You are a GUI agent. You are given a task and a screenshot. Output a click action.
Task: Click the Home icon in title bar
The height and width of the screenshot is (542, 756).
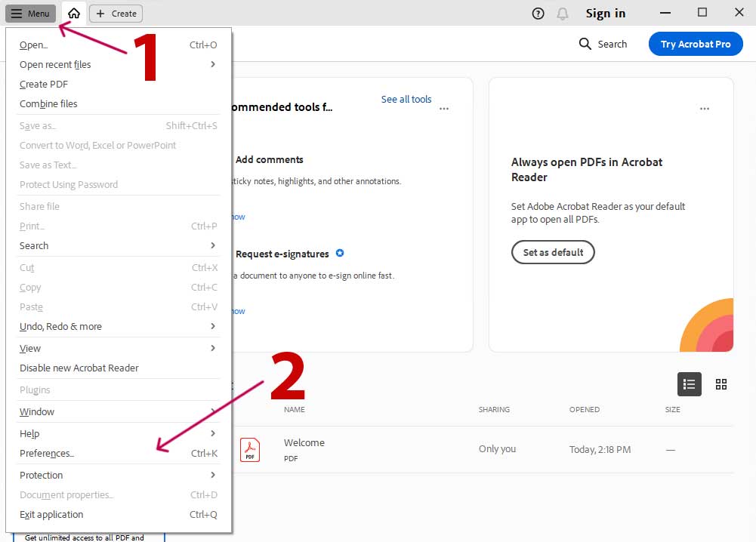click(74, 14)
